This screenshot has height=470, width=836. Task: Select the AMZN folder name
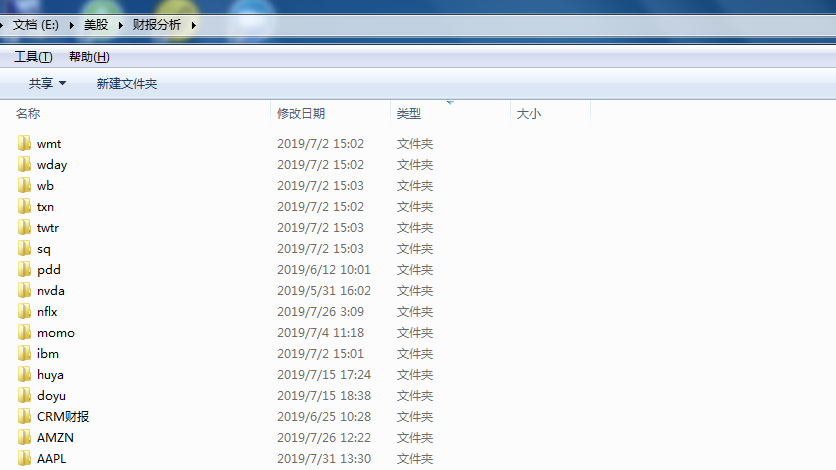[55, 437]
